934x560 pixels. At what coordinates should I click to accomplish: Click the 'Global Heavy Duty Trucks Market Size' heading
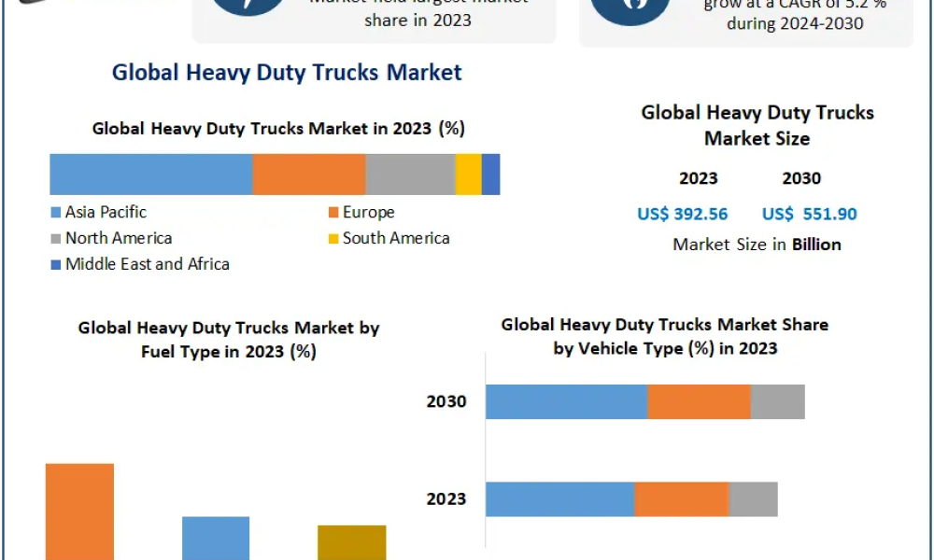(757, 126)
